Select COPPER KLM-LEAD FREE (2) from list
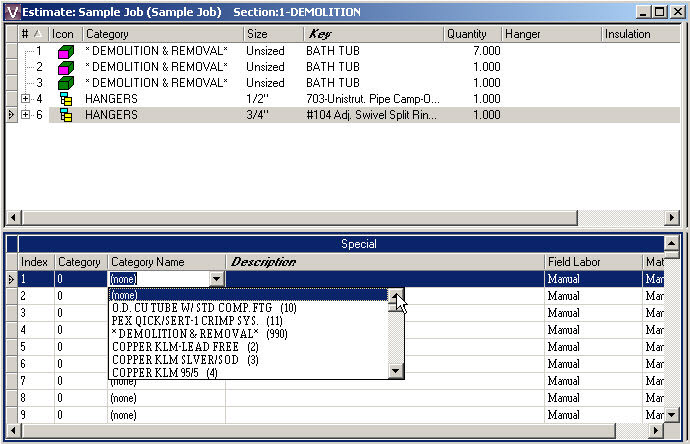 coord(185,347)
